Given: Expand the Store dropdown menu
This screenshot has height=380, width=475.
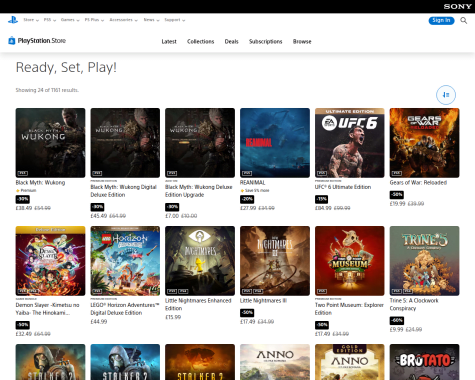Looking at the screenshot, I should pyautogui.click(x=31, y=20).
